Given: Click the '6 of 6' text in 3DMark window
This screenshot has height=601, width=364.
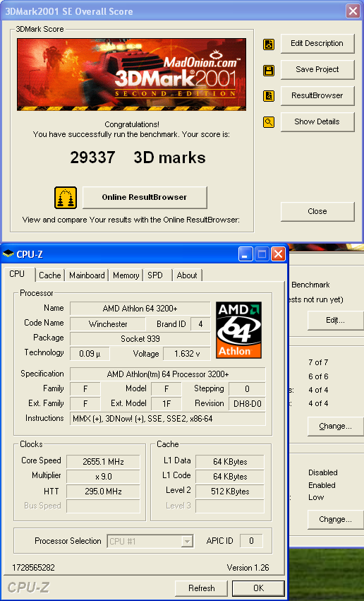Looking at the screenshot, I should [318, 376].
